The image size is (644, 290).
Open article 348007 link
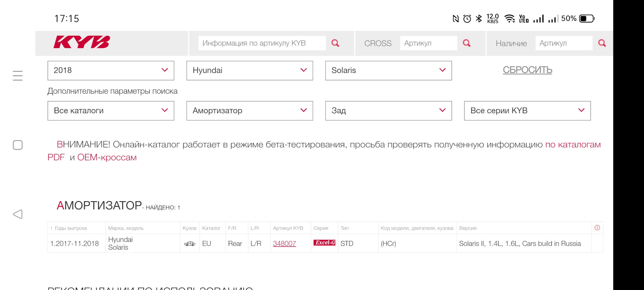pos(284,244)
